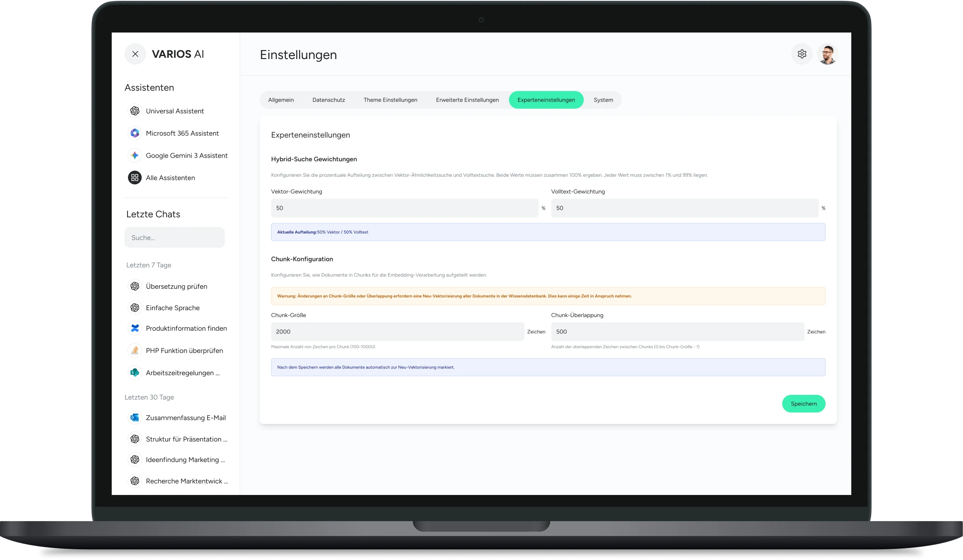This screenshot has height=560, width=963.
Task: Select the Universal Assistent ChatGPT icon
Action: (134, 111)
